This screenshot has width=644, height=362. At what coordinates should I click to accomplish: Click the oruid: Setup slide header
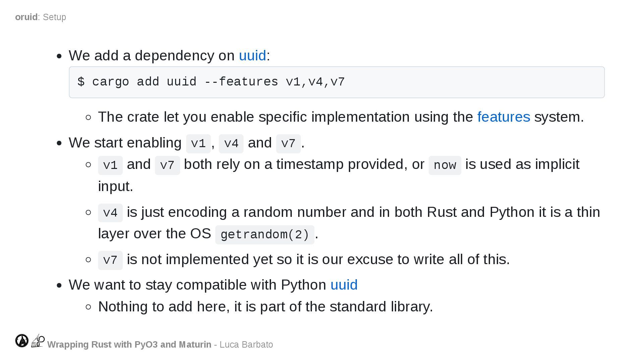[41, 17]
